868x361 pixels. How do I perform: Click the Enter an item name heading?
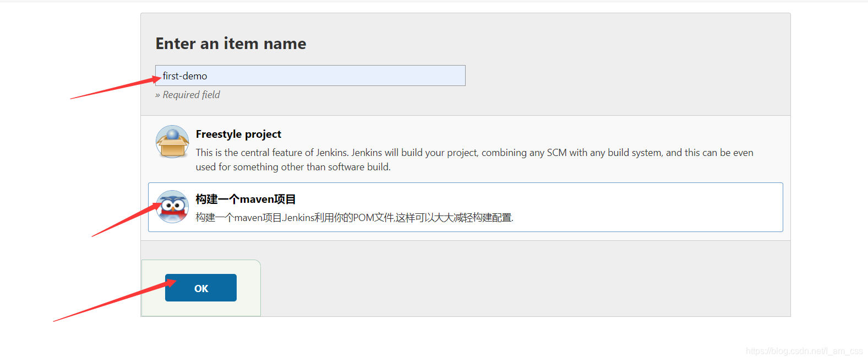(231, 44)
